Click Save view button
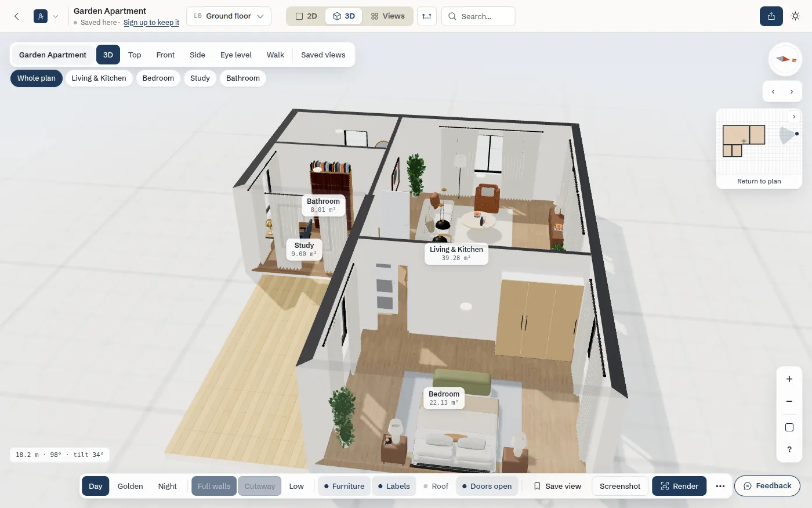 [x=557, y=487]
